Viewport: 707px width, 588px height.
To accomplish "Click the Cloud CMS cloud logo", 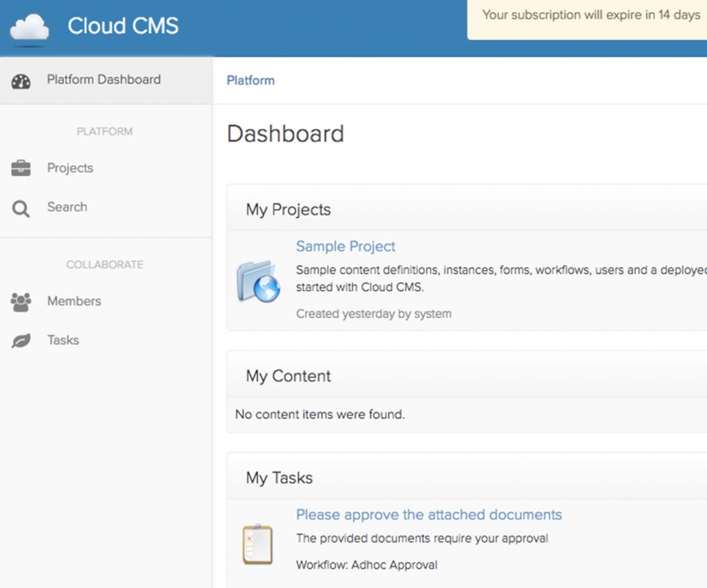I will 29,26.
